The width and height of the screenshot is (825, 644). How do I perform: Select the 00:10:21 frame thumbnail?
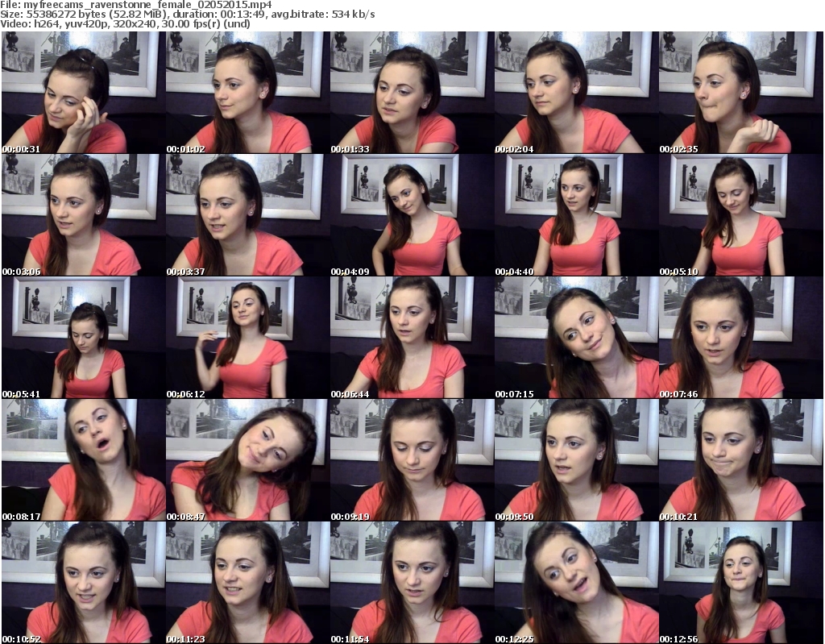[x=741, y=460]
